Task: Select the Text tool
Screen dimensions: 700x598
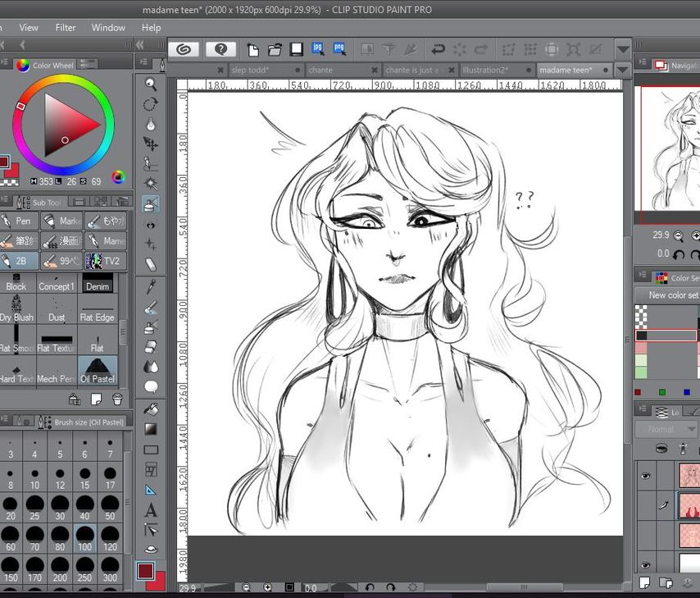Action: (150, 510)
